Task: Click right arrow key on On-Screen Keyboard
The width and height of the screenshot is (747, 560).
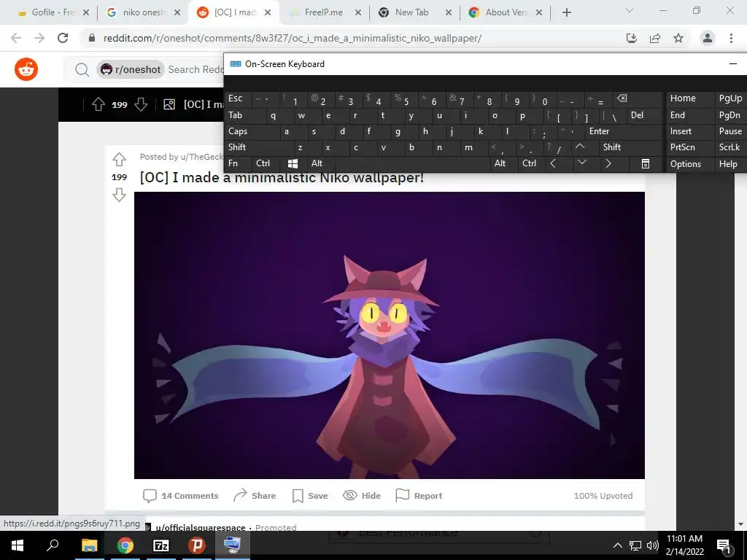Action: 608,164
